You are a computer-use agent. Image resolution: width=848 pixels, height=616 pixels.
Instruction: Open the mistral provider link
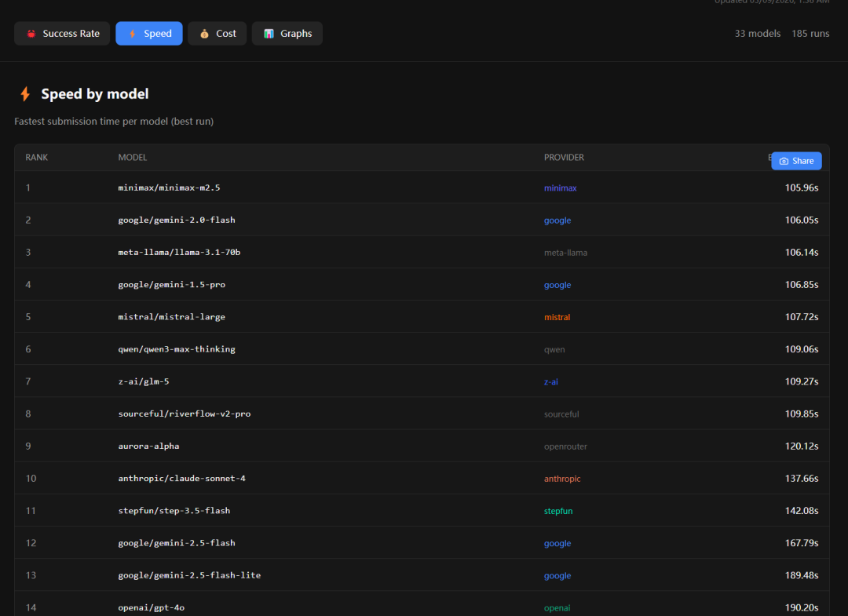click(557, 317)
